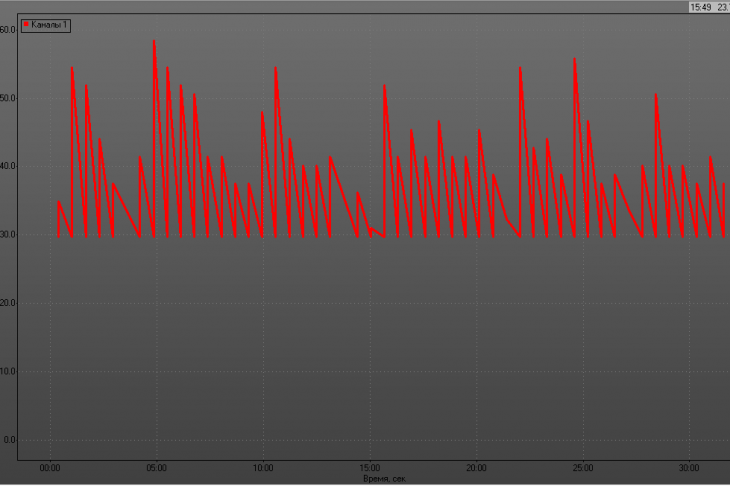730x486 pixels.
Task: Select the Каналы 1 legend label
Action: coord(49,25)
